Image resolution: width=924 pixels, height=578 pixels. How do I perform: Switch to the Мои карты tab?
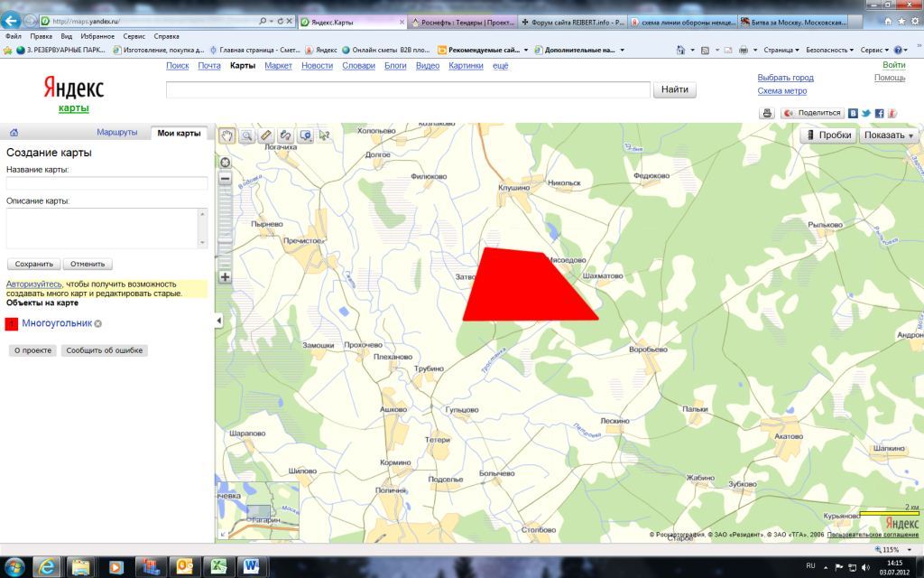pos(179,134)
